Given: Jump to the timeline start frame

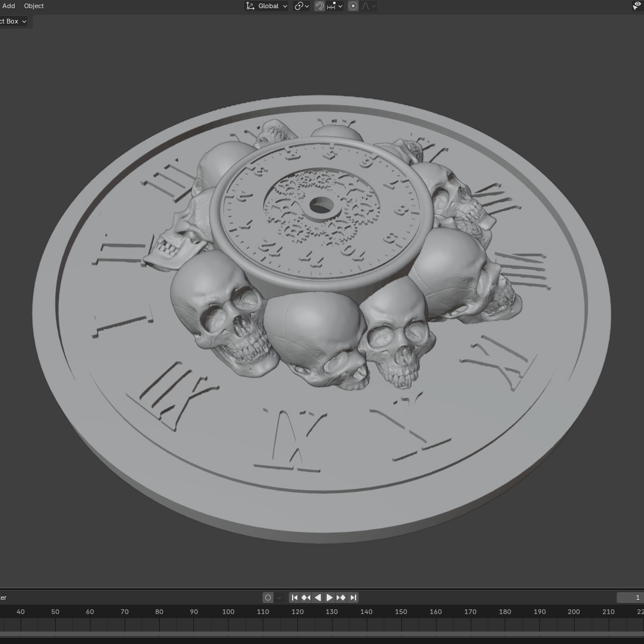Looking at the screenshot, I should [x=294, y=598].
